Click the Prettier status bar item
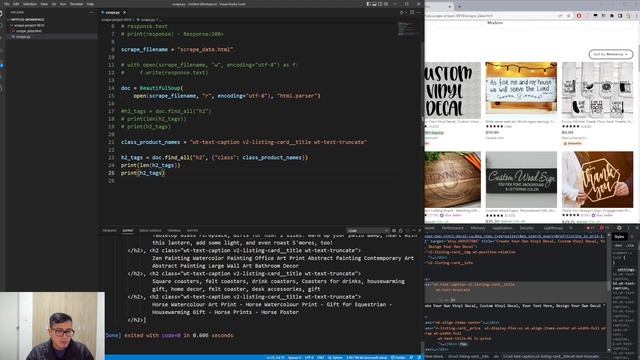The width and height of the screenshot is (640, 360). tap(398, 358)
